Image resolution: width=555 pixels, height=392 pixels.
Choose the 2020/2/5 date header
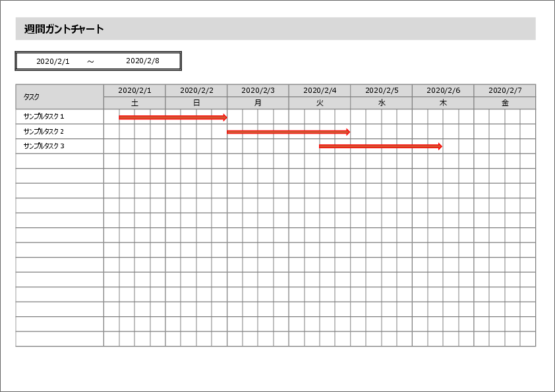(x=382, y=90)
